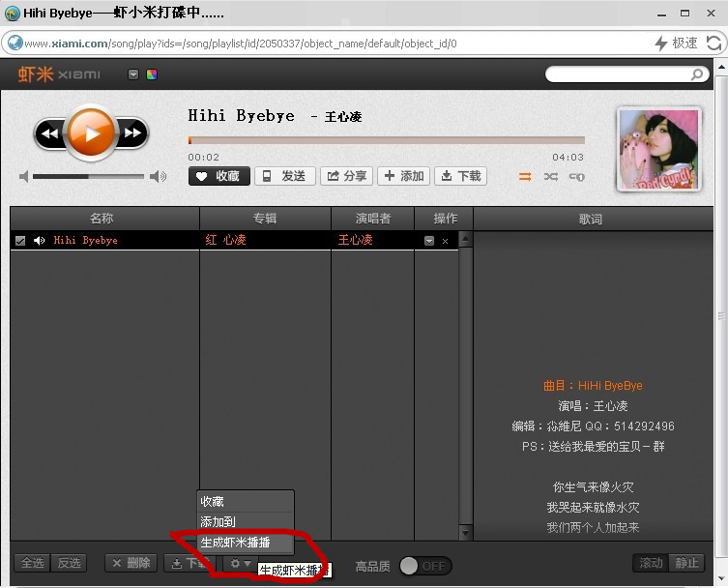728x588 pixels.
Task: Click the orange play button
Action: coord(91,133)
